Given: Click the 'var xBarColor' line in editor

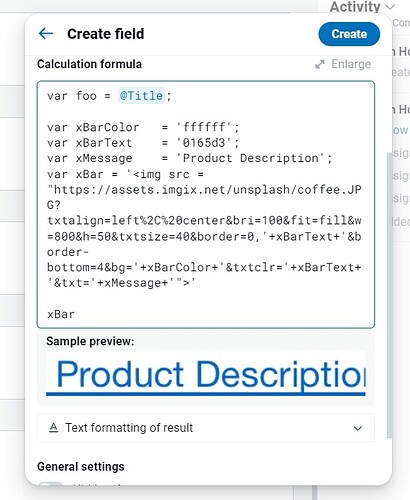Looking at the screenshot, I should pos(143,127).
